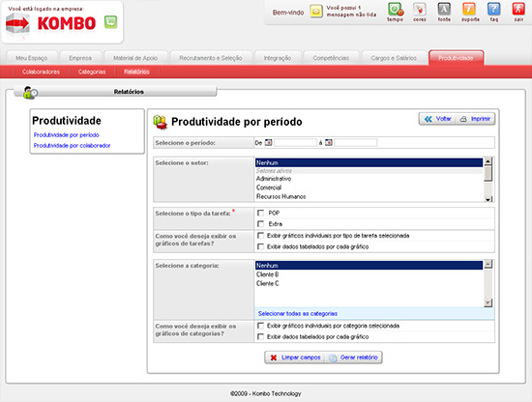Viewport: 532px width, 402px height.
Task: Select Recursos Humanos in the setor list
Action: [x=281, y=196]
